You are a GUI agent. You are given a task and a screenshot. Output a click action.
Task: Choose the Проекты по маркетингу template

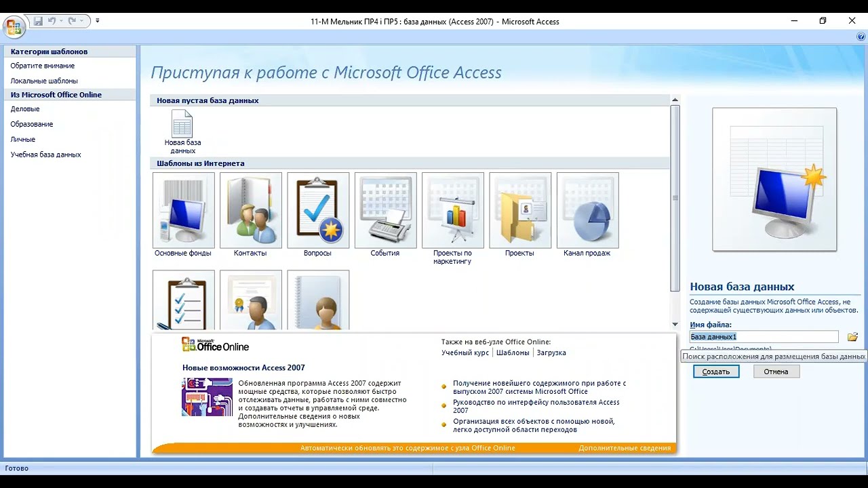452,219
